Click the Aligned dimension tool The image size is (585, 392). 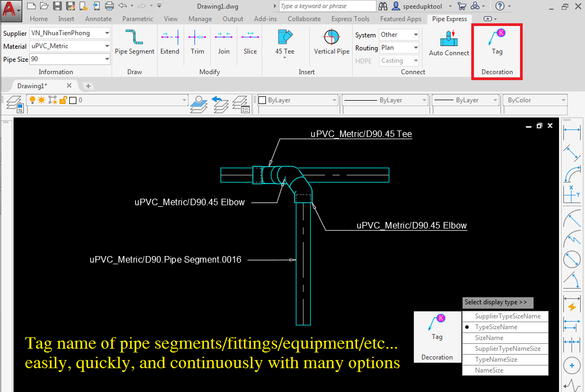(571, 153)
